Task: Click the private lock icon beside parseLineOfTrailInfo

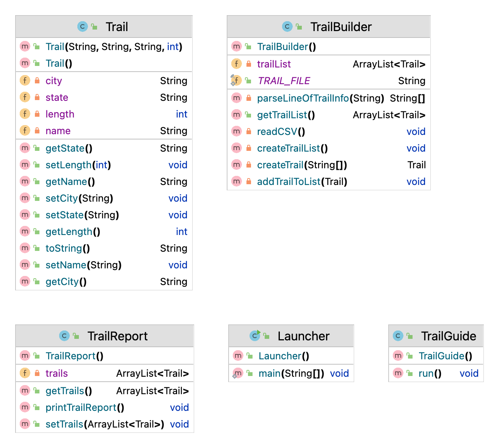Action: click(249, 98)
